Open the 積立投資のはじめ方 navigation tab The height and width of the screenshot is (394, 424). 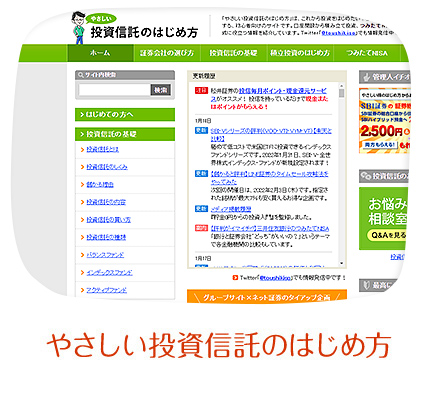(300, 53)
